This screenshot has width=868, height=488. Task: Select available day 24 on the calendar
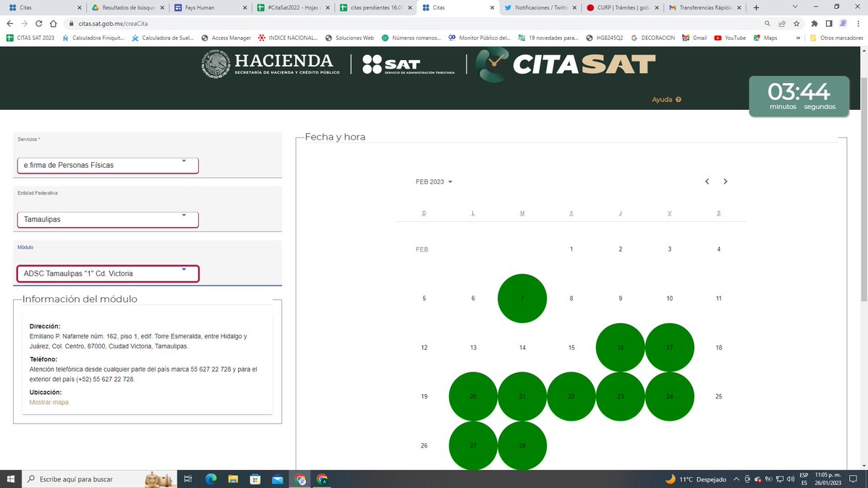[x=669, y=396]
